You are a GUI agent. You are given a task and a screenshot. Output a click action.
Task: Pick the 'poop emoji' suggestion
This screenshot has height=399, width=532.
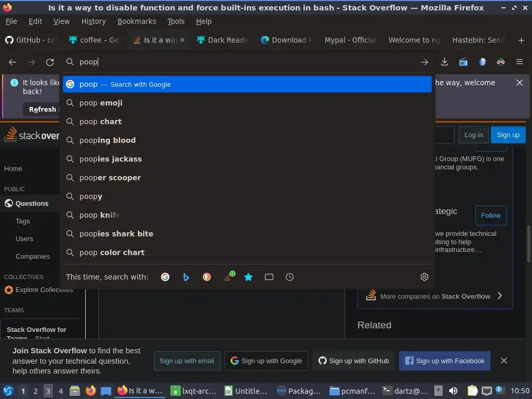pyautogui.click(x=247, y=103)
